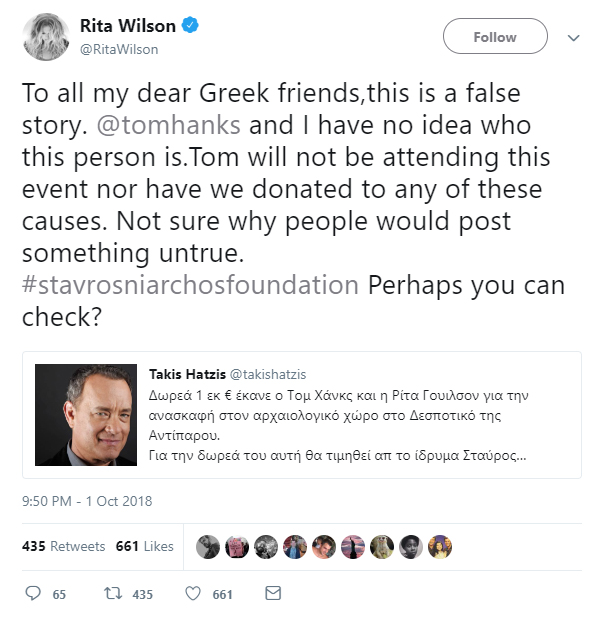Image resolution: width=600 pixels, height=630 pixels.
Task: Open the @tomhanks mention link
Action: pos(169,125)
